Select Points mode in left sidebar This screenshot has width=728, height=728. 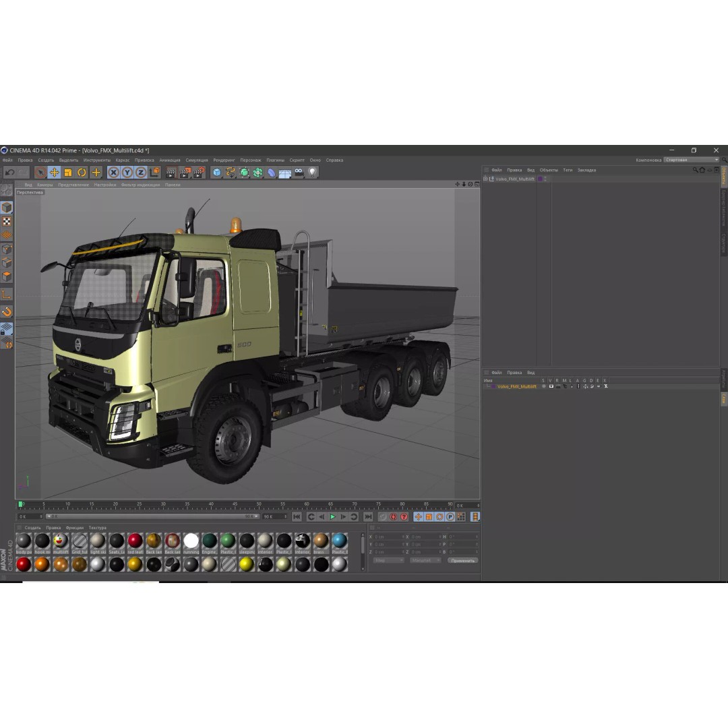coord(7,249)
